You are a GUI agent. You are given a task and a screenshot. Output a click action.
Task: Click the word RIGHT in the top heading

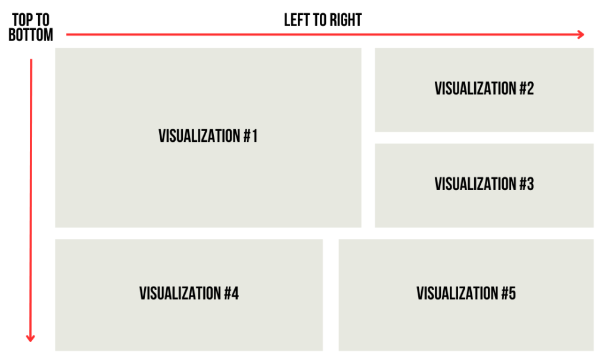coord(346,20)
